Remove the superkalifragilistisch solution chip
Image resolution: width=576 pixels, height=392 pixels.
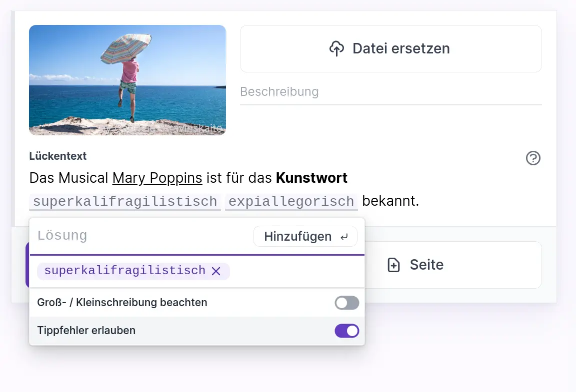tap(216, 271)
